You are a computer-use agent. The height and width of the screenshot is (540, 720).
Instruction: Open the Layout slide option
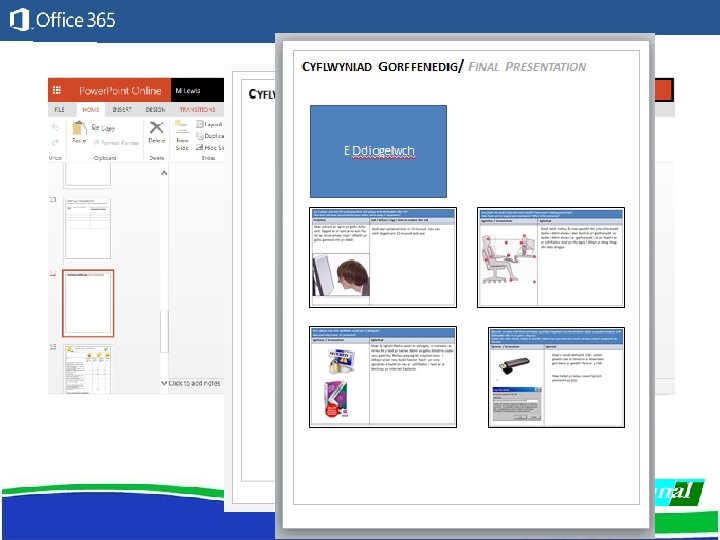pos(209,124)
